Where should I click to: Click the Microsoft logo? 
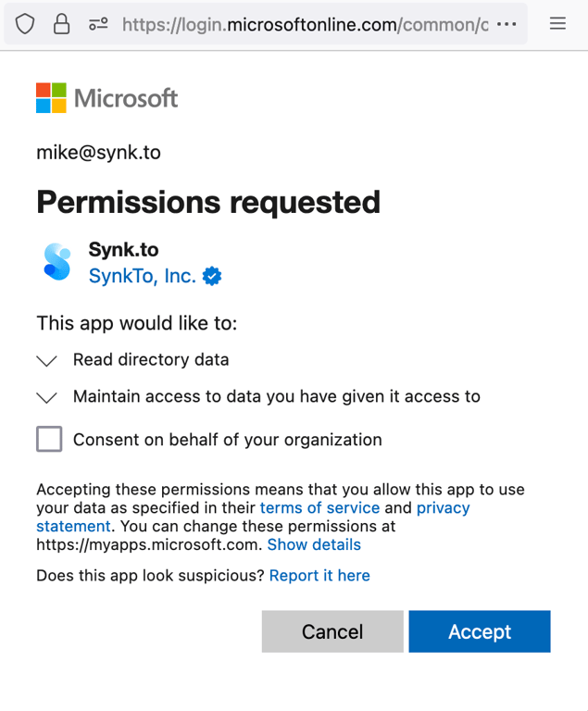tap(106, 98)
